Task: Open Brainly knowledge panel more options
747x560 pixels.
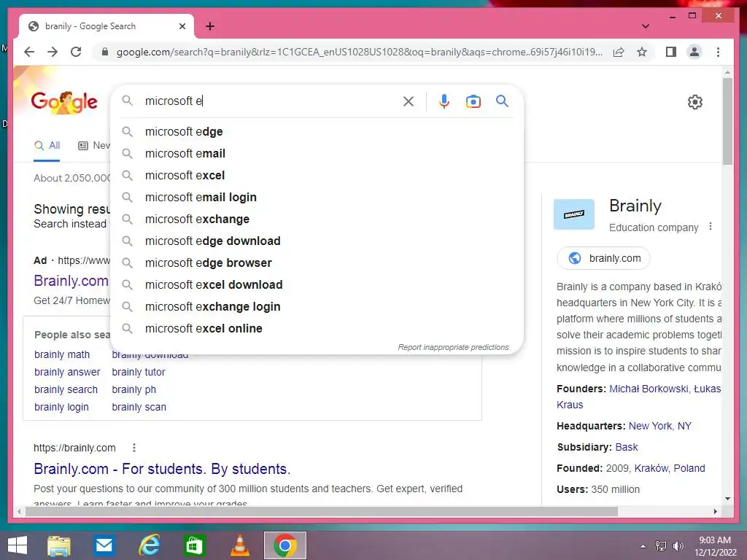Action: coord(711,227)
